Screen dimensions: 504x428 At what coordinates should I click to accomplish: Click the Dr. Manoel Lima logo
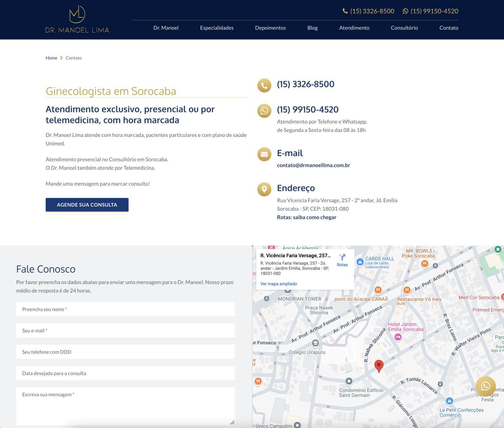(x=77, y=19)
